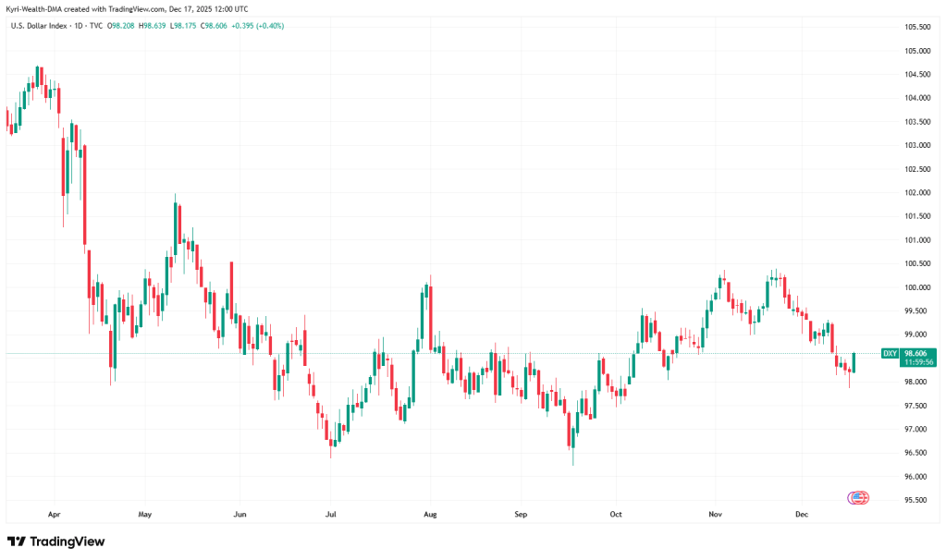Select the Jul label on time axis
Image resolution: width=946 pixels, height=560 pixels.
(332, 511)
